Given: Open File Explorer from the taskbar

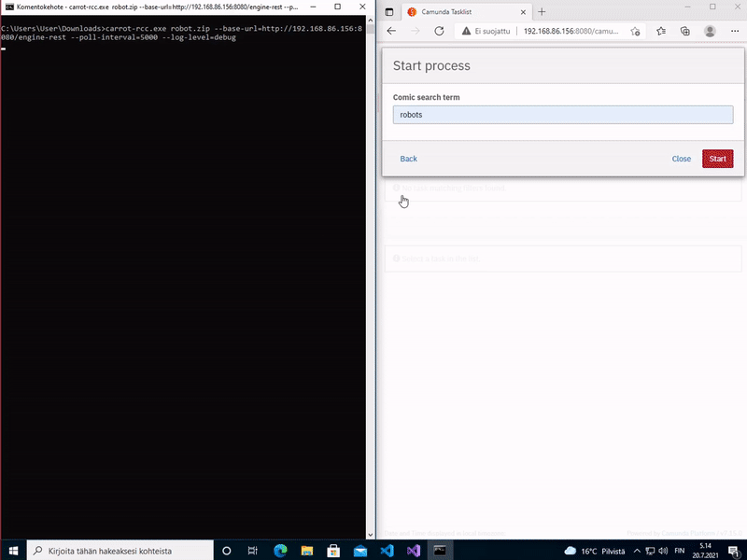Looking at the screenshot, I should [x=307, y=551].
